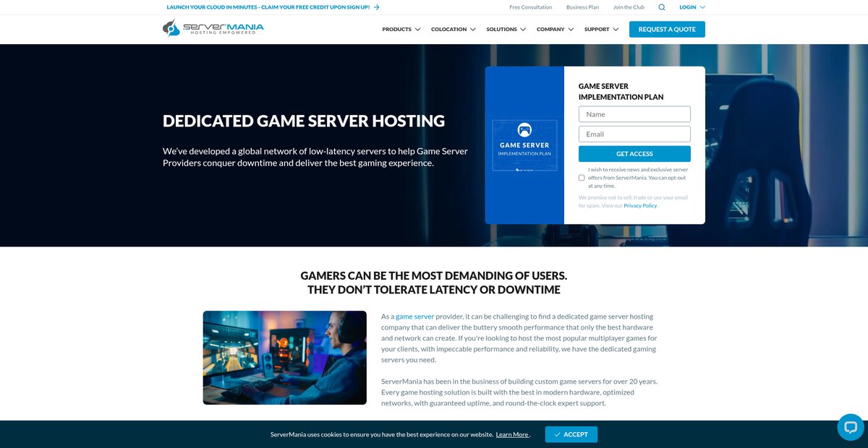The width and height of the screenshot is (868, 448).
Task: Open Join the Club link
Action: (x=629, y=7)
